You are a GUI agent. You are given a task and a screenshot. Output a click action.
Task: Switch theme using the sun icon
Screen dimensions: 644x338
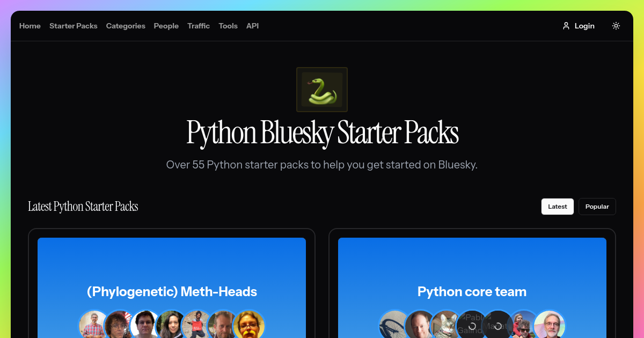pos(616,25)
